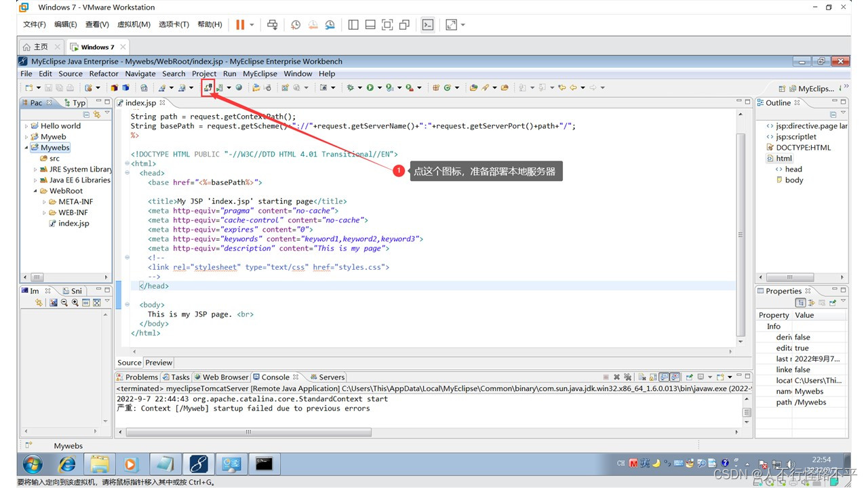
Task: Expand JRE System Library node
Action: click(x=35, y=169)
